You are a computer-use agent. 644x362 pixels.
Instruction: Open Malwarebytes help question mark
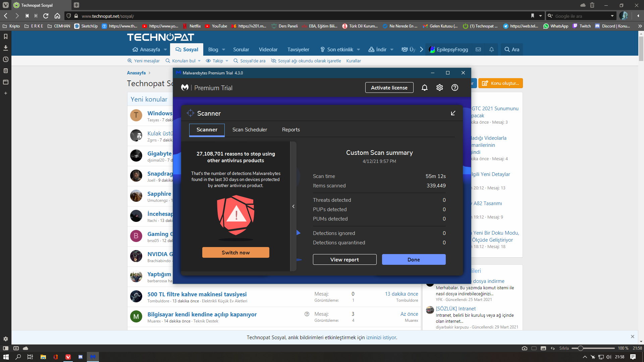point(454,87)
